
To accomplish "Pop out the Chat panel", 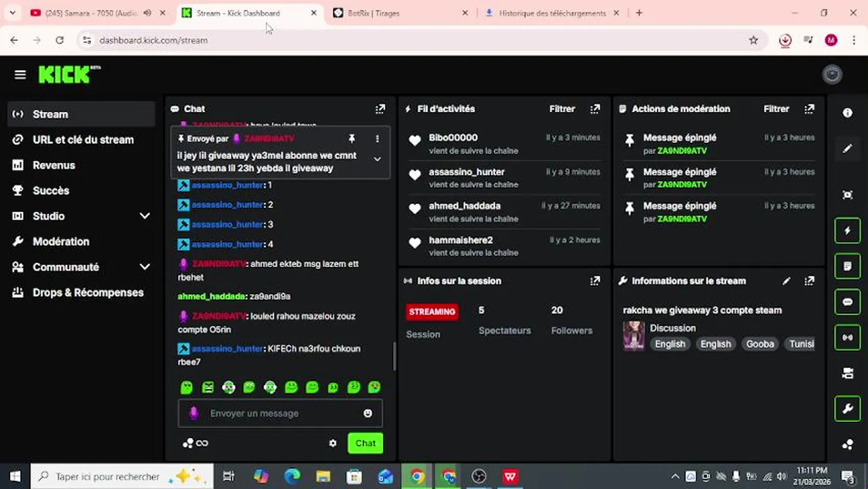I will [x=380, y=109].
